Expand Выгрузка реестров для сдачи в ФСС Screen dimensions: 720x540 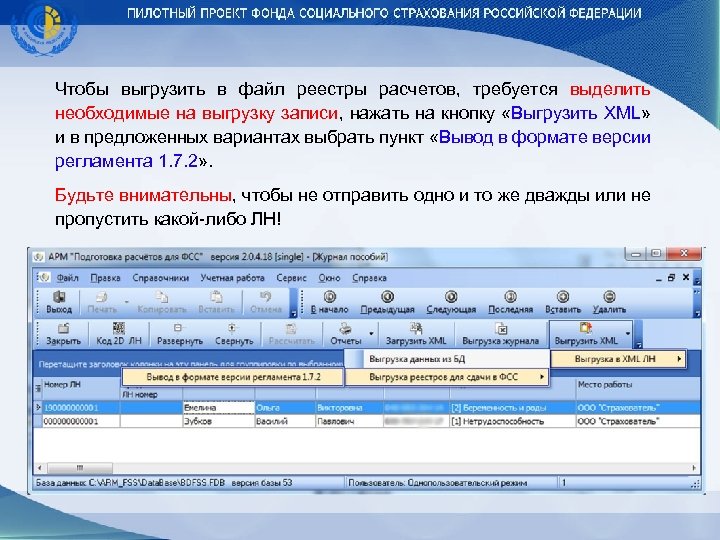point(447,377)
